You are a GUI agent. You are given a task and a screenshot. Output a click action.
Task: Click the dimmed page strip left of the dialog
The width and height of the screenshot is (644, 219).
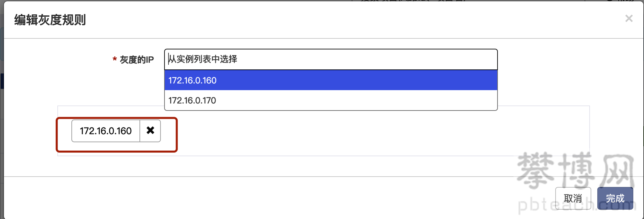pyautogui.click(x=2, y=110)
